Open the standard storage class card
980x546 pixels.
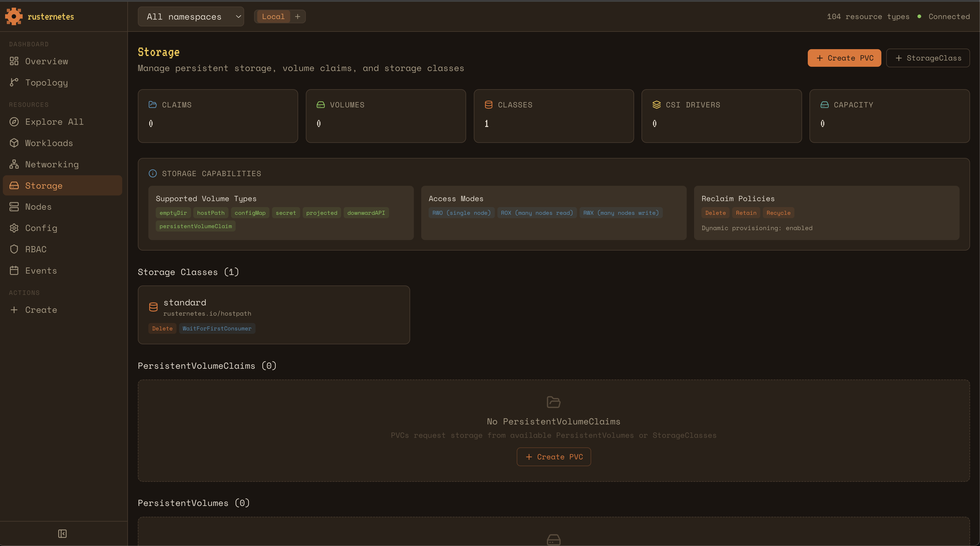coord(273,314)
